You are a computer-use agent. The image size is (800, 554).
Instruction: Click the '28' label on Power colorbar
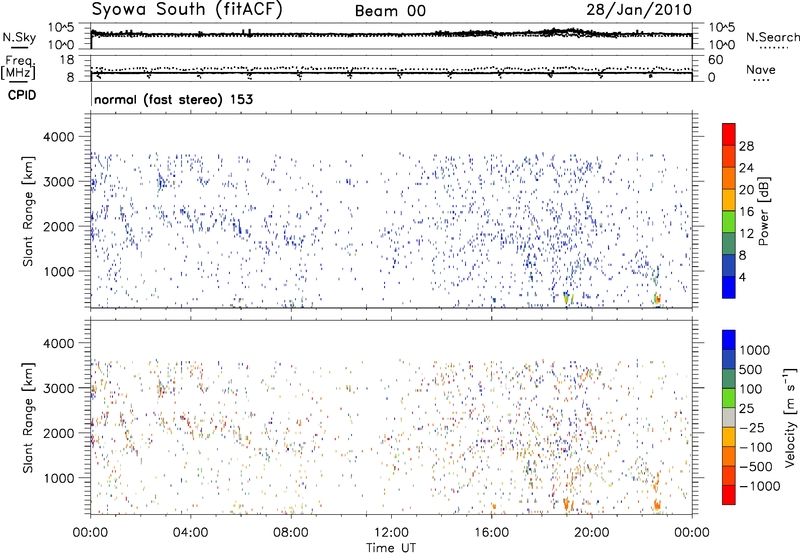pyautogui.click(x=746, y=146)
